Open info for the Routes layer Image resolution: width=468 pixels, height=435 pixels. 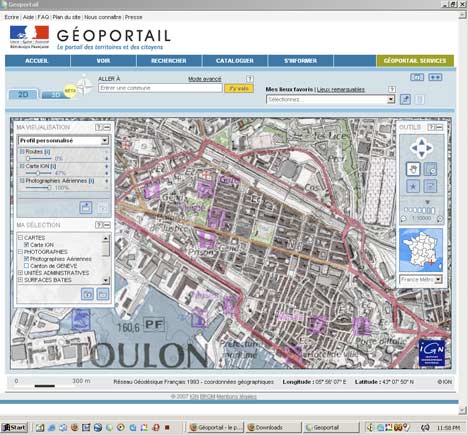point(48,152)
